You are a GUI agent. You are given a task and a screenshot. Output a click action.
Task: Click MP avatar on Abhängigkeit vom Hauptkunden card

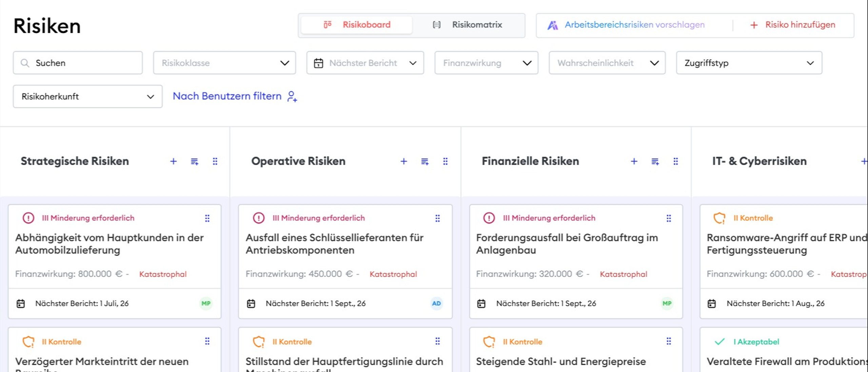pos(206,303)
